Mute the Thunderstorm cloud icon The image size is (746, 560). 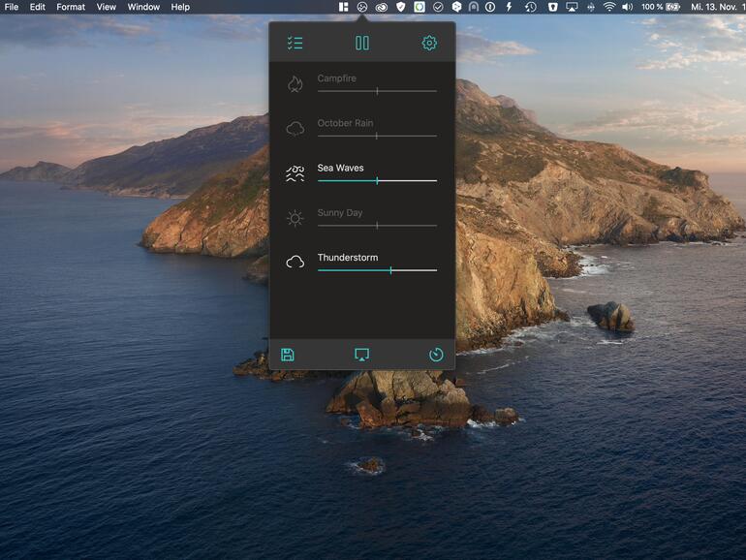295,263
